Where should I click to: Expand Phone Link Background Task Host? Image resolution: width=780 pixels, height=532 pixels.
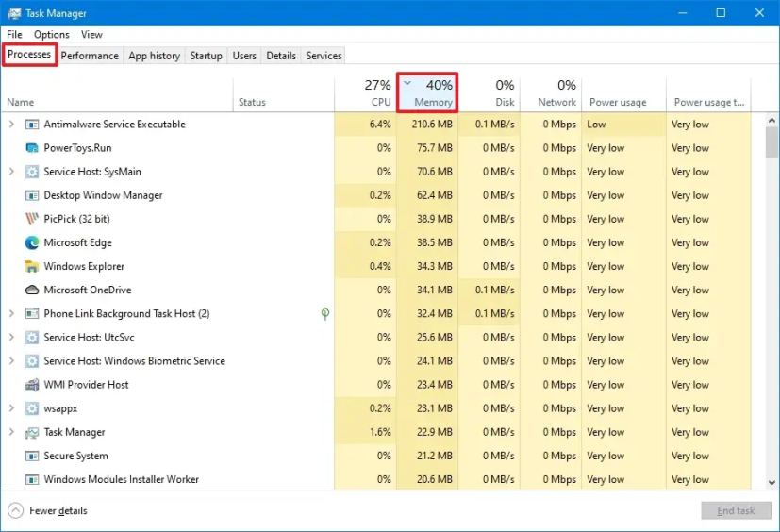11,314
